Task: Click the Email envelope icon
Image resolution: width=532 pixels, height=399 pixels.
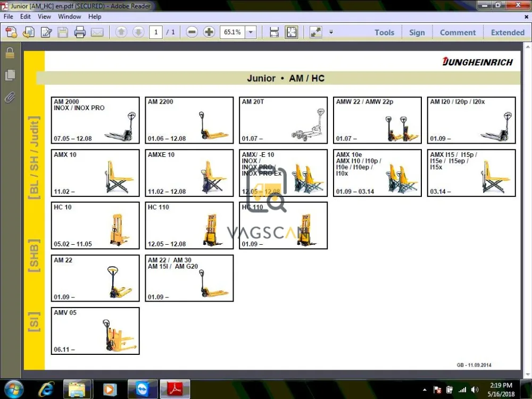Action: [x=97, y=32]
